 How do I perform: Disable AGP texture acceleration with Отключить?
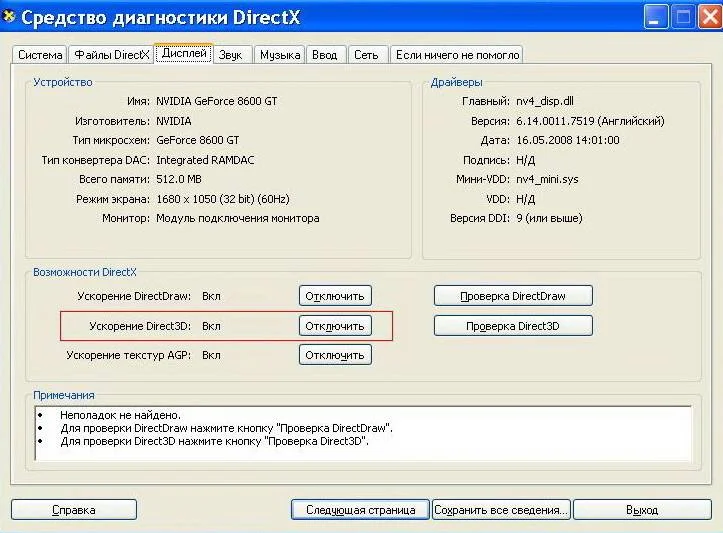click(335, 355)
